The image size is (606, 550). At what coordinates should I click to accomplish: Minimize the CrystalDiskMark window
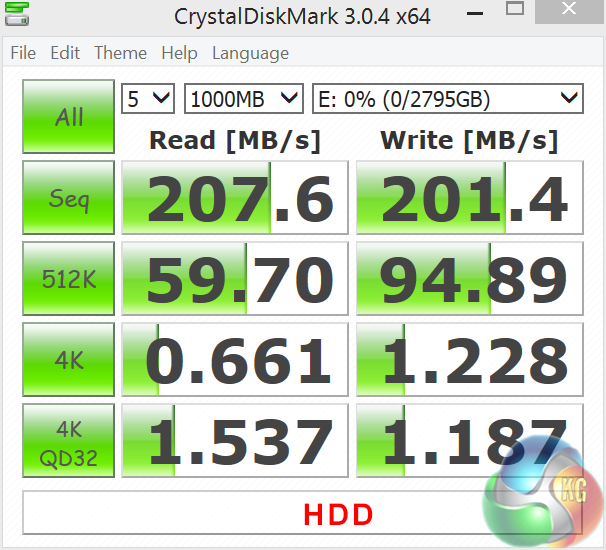[475, 13]
